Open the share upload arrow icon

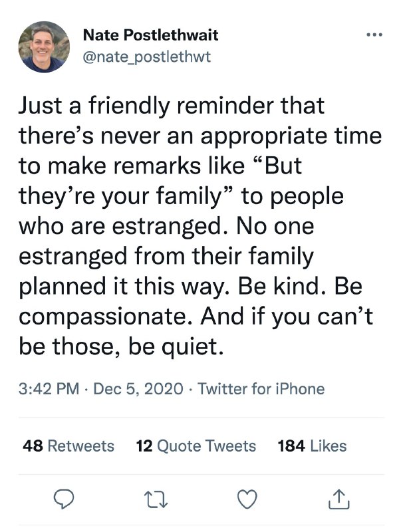(339, 497)
